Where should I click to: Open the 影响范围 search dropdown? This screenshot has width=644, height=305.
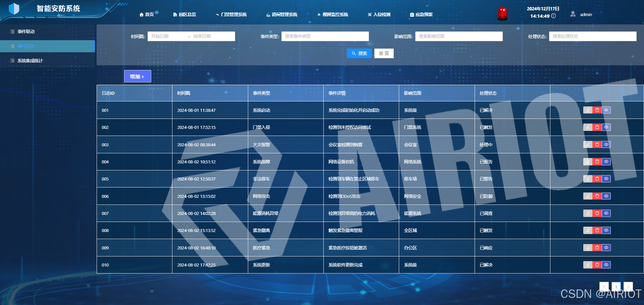tap(459, 36)
